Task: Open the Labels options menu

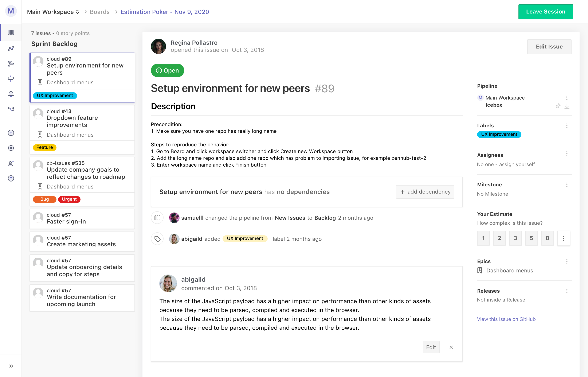Action: point(567,126)
